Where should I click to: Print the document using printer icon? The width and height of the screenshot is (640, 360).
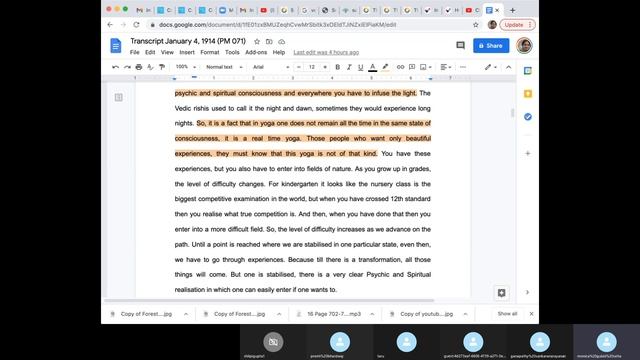point(139,67)
